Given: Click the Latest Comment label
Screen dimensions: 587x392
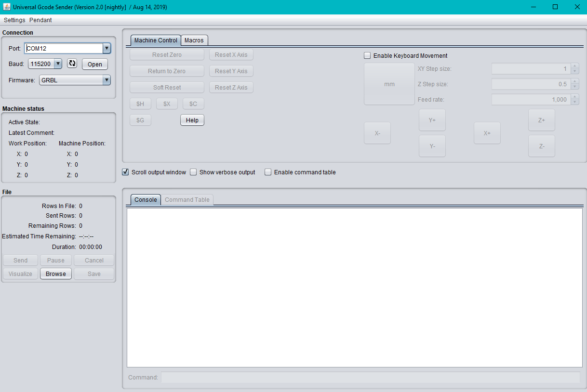Looking at the screenshot, I should [x=32, y=133].
